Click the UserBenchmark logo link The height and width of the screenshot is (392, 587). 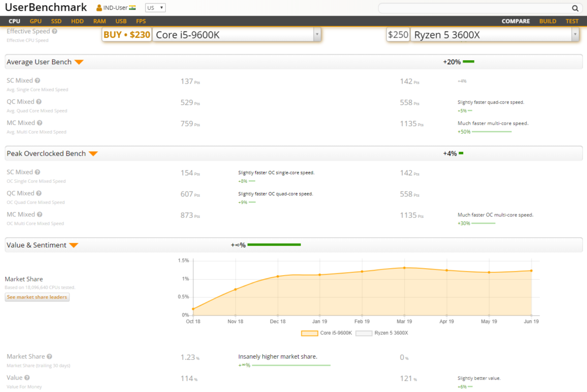46,7
